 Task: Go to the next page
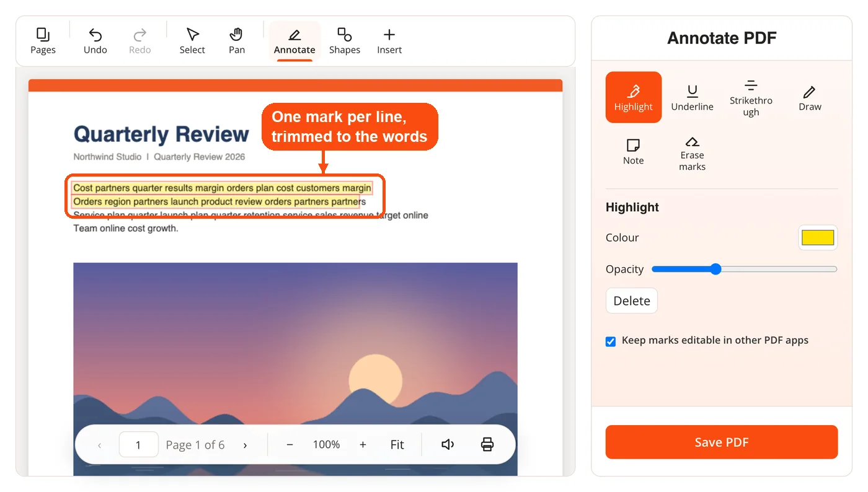245,445
